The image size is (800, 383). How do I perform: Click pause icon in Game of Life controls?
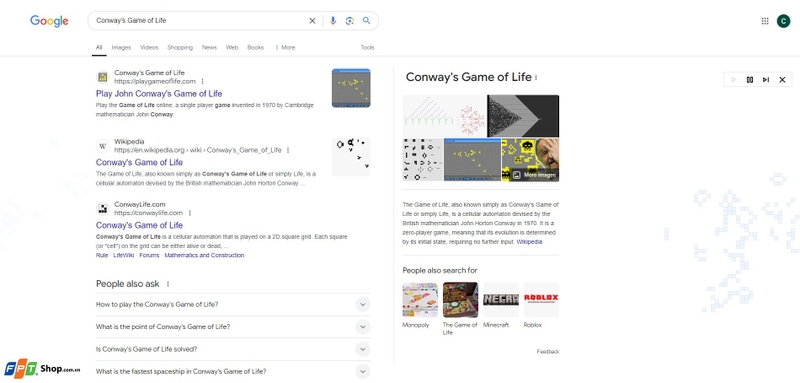749,80
